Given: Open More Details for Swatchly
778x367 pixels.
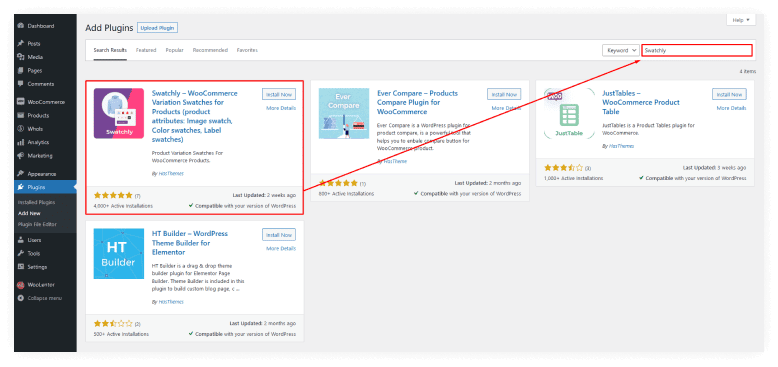Looking at the screenshot, I should 281,108.
